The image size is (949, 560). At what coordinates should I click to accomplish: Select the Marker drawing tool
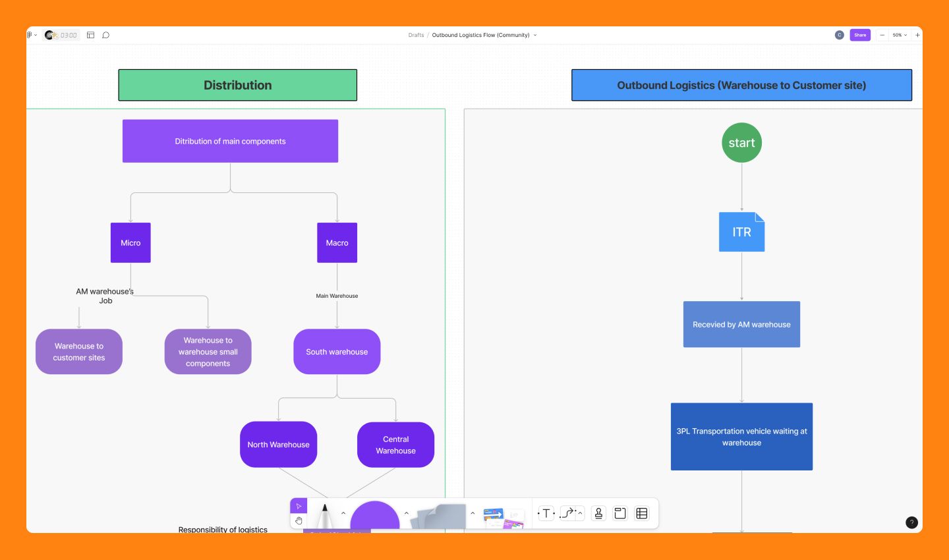[326, 513]
